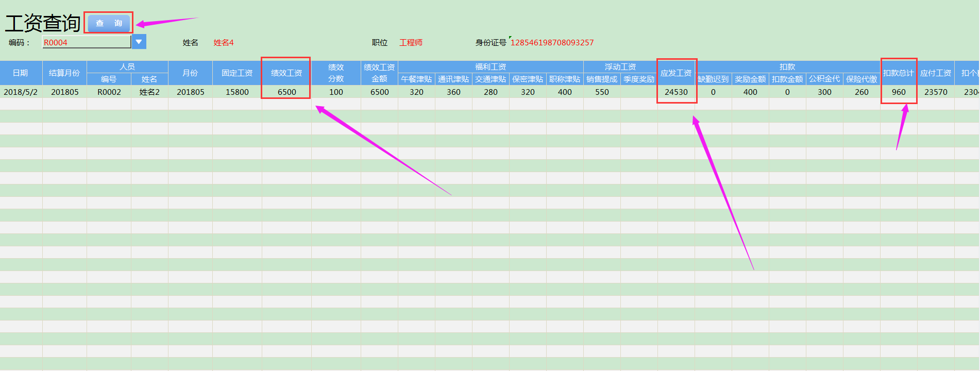Screen dimensions: 980x371
Task: Click the 绩效工资 column header
Action: pyautogui.click(x=286, y=73)
